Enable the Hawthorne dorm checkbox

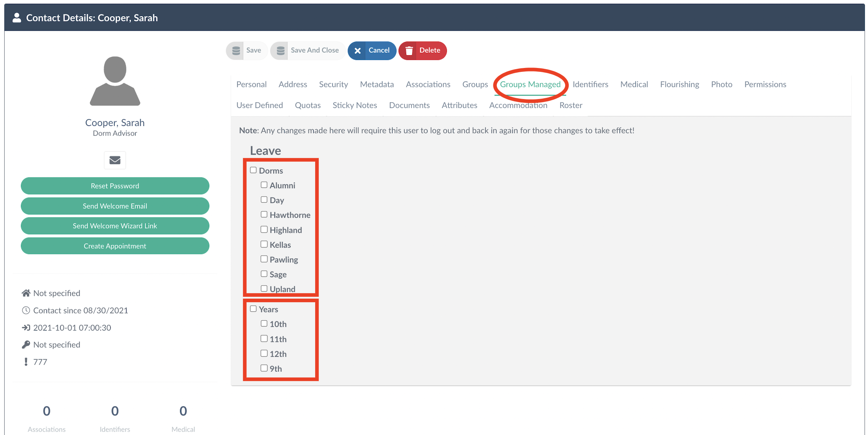click(x=264, y=214)
